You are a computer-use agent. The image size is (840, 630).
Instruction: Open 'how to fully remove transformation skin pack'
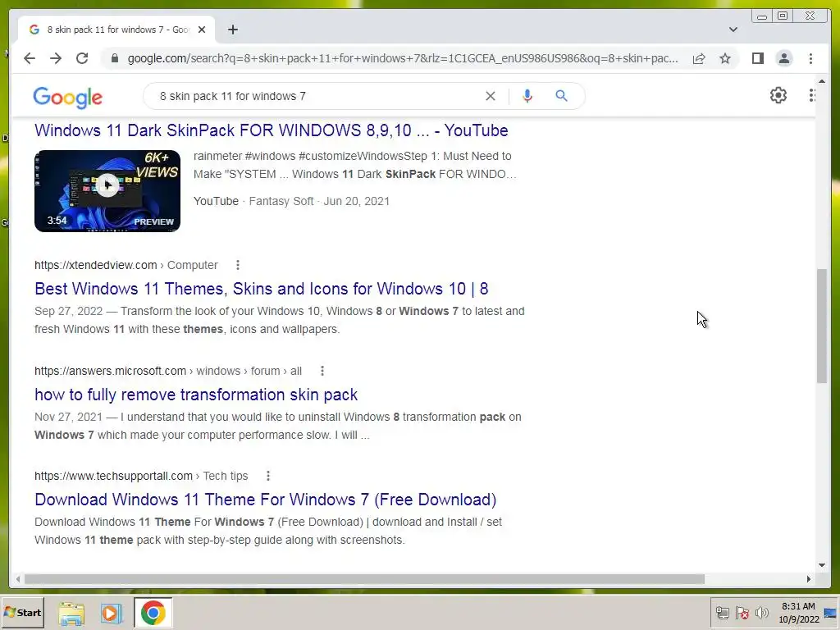196,395
